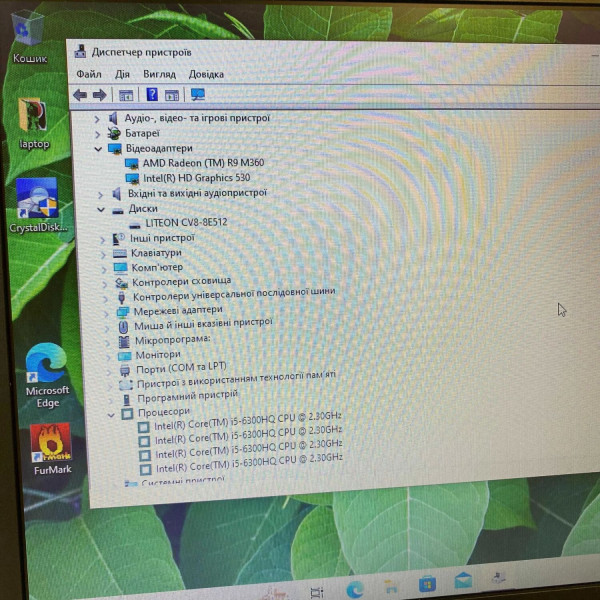Open the Файл menu

point(89,73)
